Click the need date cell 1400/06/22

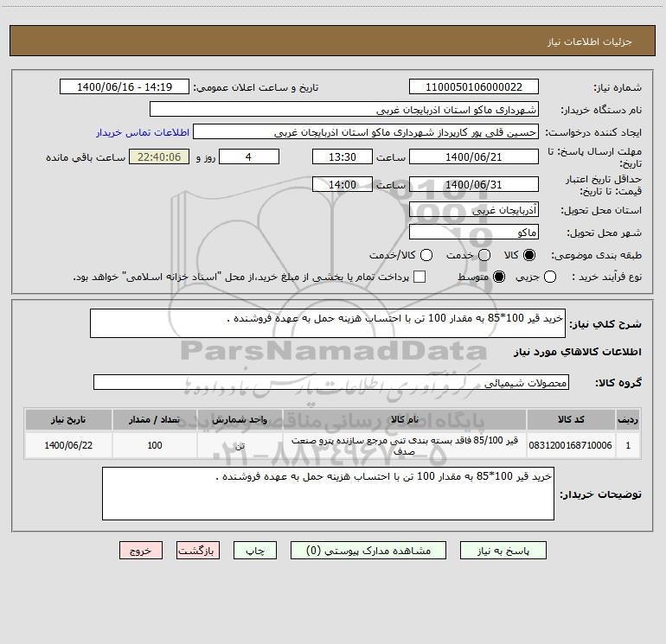pyautogui.click(x=68, y=445)
